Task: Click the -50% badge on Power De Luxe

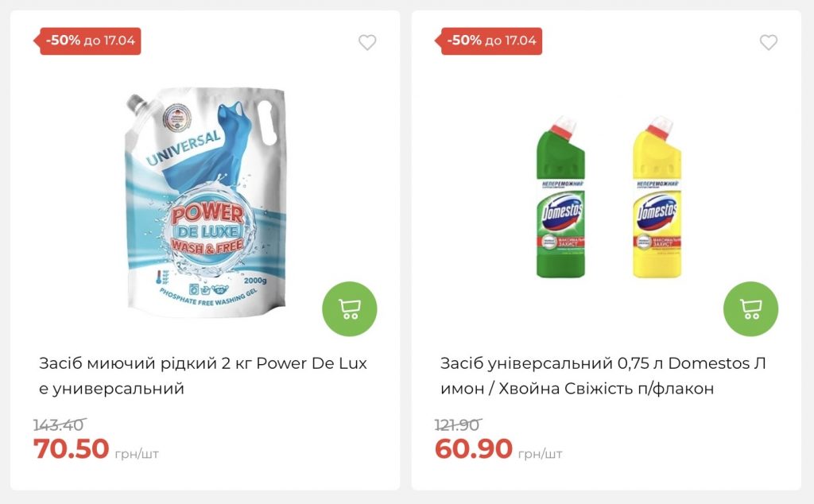Action: click(91, 41)
